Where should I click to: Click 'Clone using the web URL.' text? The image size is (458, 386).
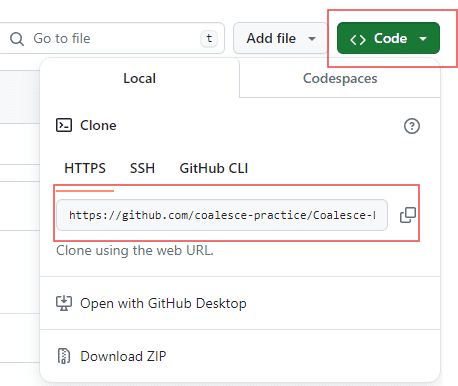(x=135, y=250)
